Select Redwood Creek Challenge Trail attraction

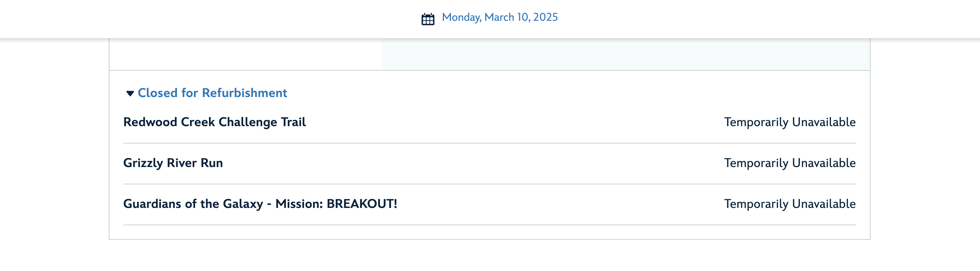point(214,122)
